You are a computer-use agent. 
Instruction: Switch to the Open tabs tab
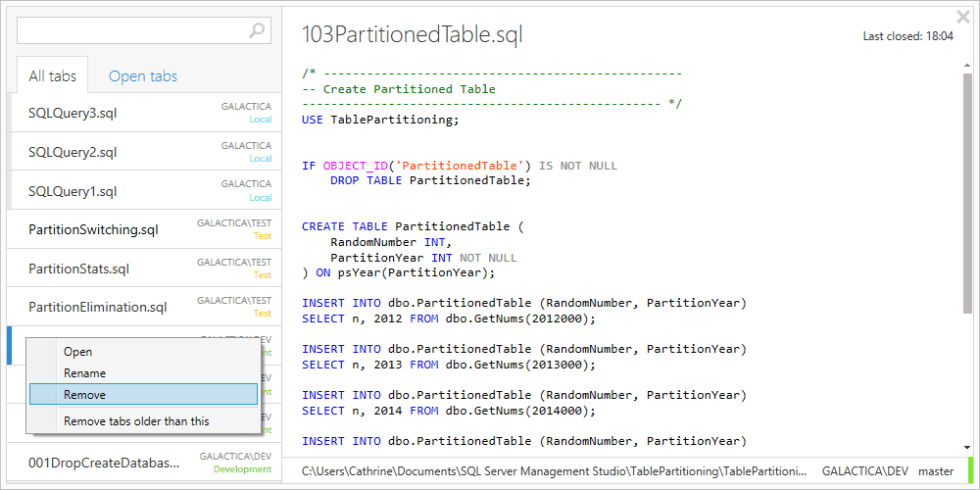tap(143, 75)
